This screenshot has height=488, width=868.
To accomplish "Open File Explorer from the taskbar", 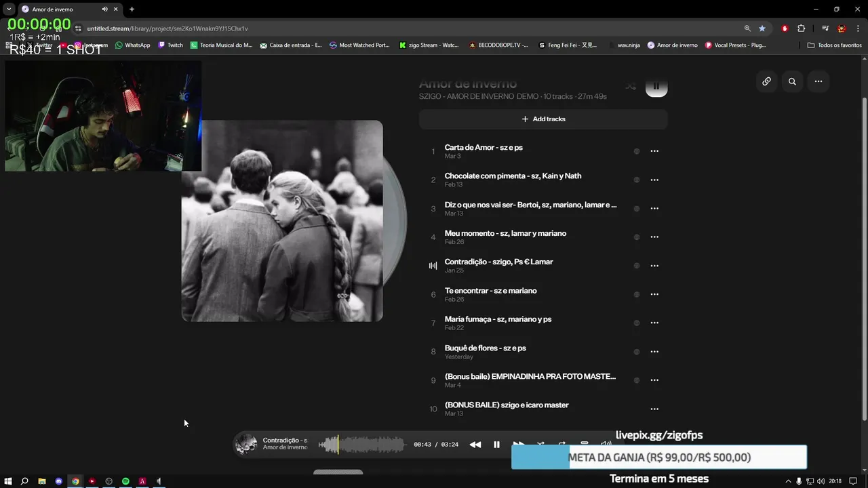I will point(42,481).
